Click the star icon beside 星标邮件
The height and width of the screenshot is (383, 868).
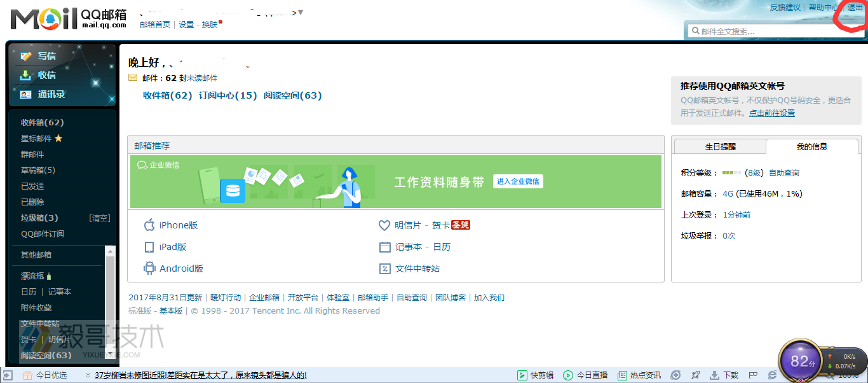pyautogui.click(x=58, y=138)
